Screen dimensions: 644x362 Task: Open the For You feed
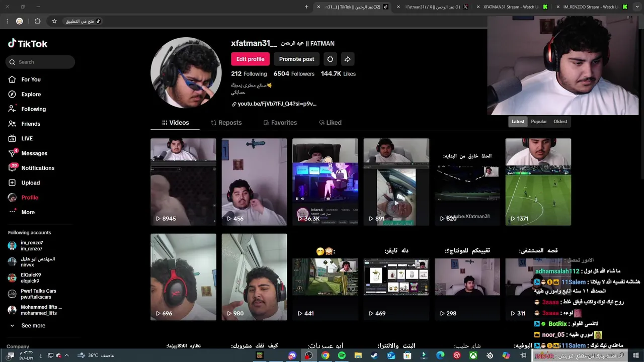tap(31, 79)
